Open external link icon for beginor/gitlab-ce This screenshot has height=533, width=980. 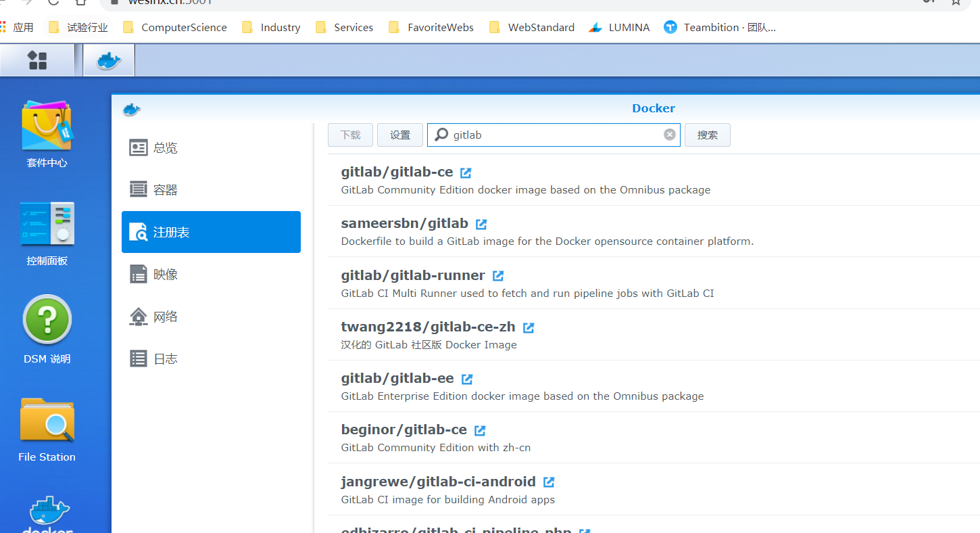[480, 430]
